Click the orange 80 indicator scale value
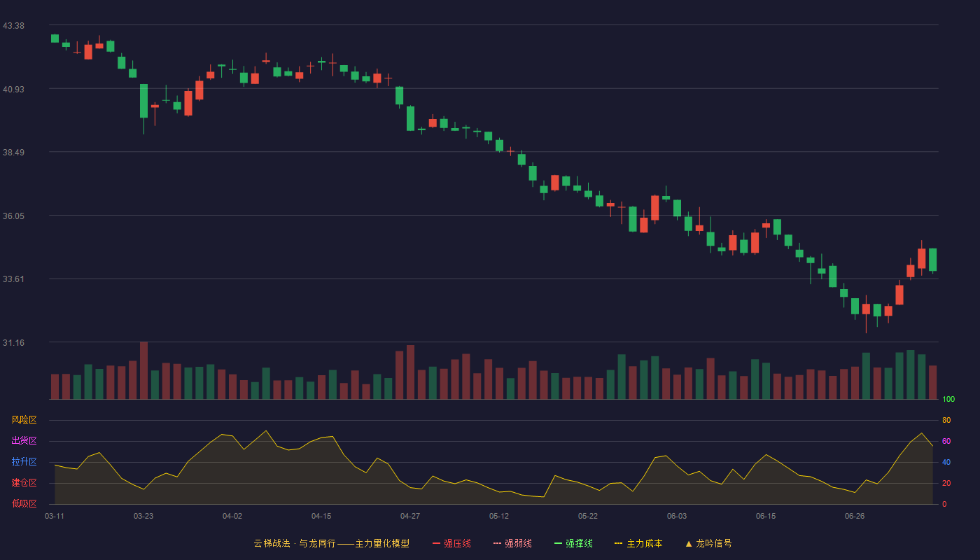Screen dimensions: 980x560 pyautogui.click(x=946, y=420)
